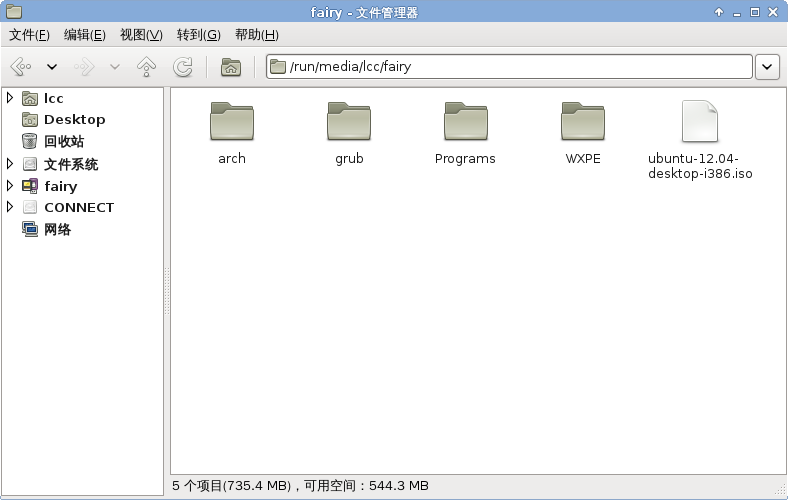The width and height of the screenshot is (788, 500).
Task: Maximize the file manager window
Action: click(x=755, y=12)
